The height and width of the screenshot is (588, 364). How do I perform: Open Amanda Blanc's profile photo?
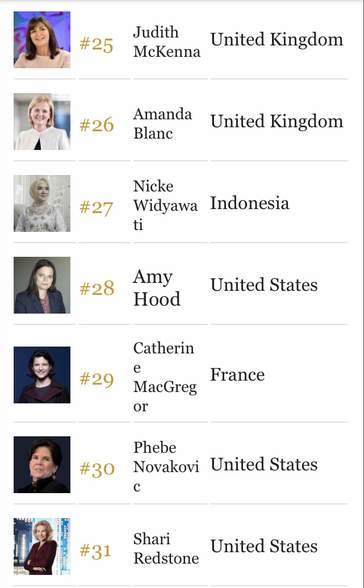click(42, 122)
